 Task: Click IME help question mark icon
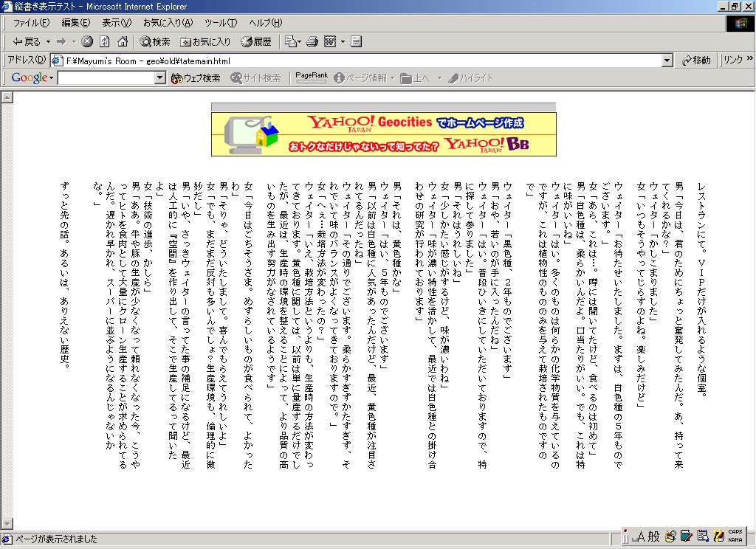pos(719,536)
